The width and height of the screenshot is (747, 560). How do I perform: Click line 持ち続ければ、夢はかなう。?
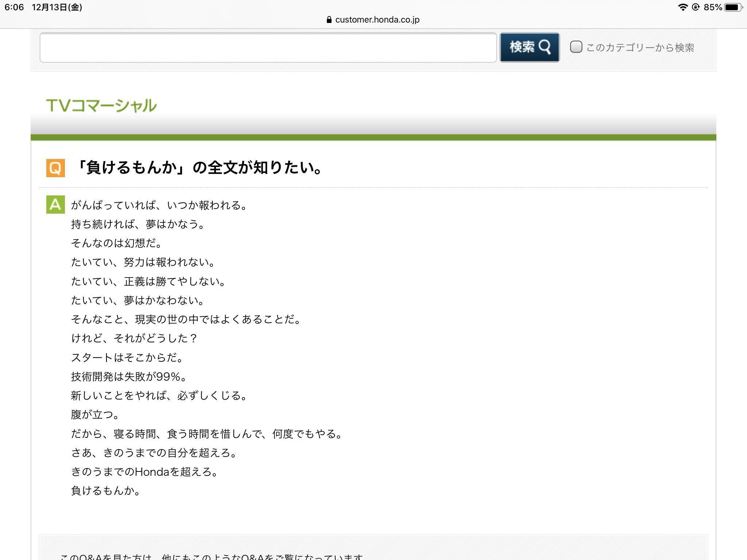tap(138, 224)
